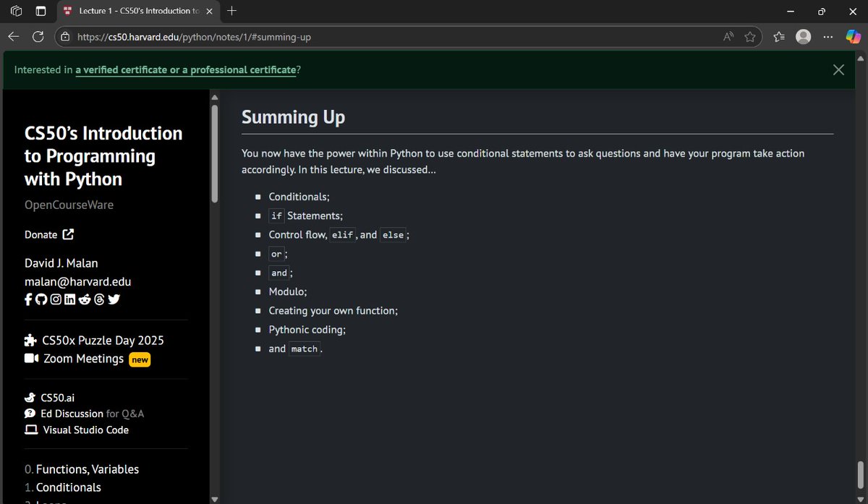
Task: Click the laptop icon by Visual Studio Code
Action: click(x=31, y=430)
